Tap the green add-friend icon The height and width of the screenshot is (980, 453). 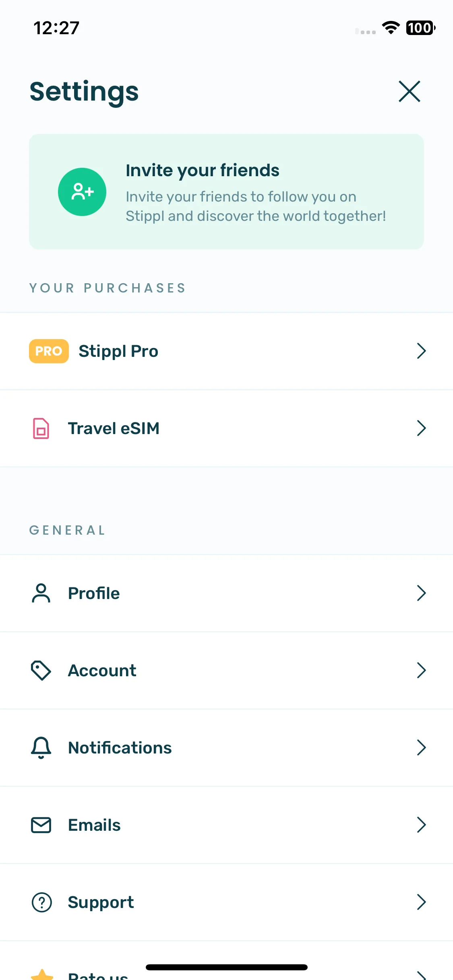(x=82, y=192)
